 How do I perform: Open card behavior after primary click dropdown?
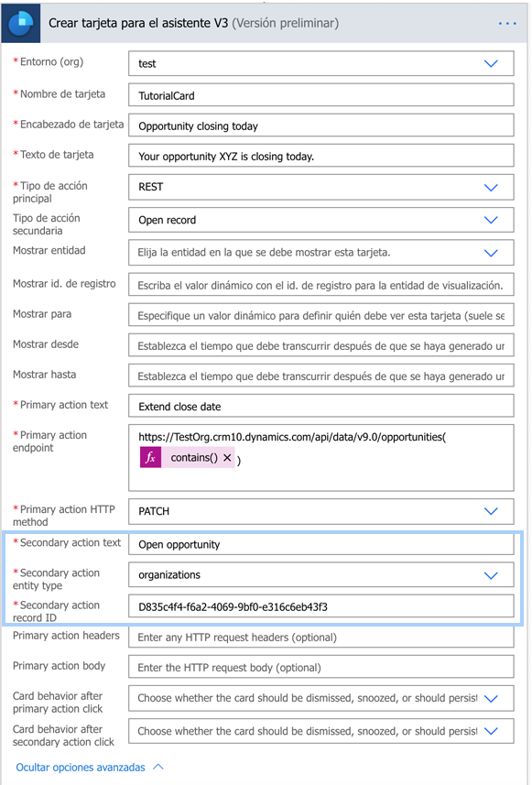coord(491,698)
